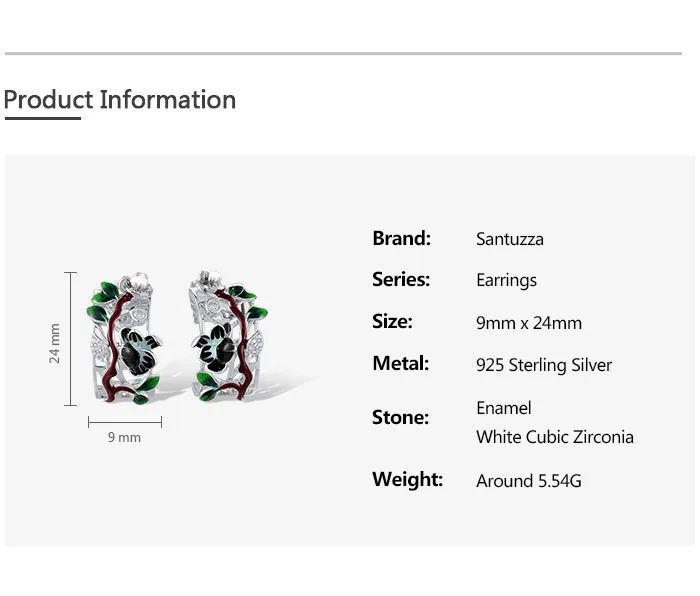Screen dimensions: 700x596
Task: Click the 925 Sterling Silver text
Action: (544, 365)
